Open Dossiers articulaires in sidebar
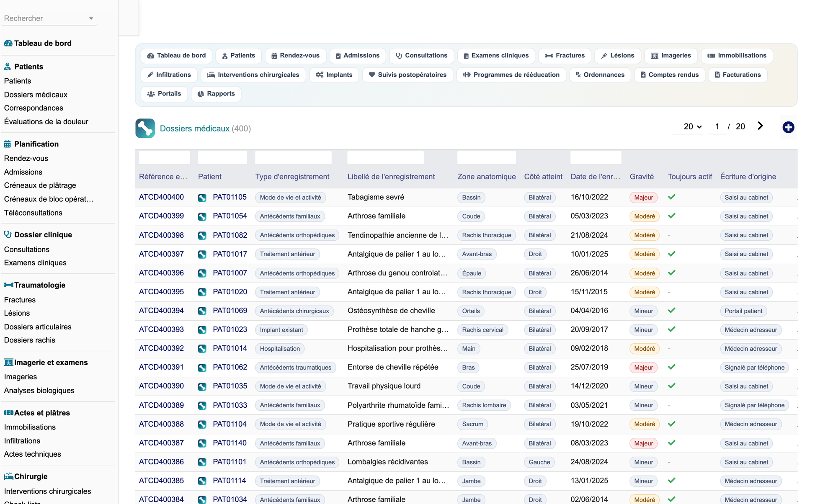 click(x=38, y=327)
